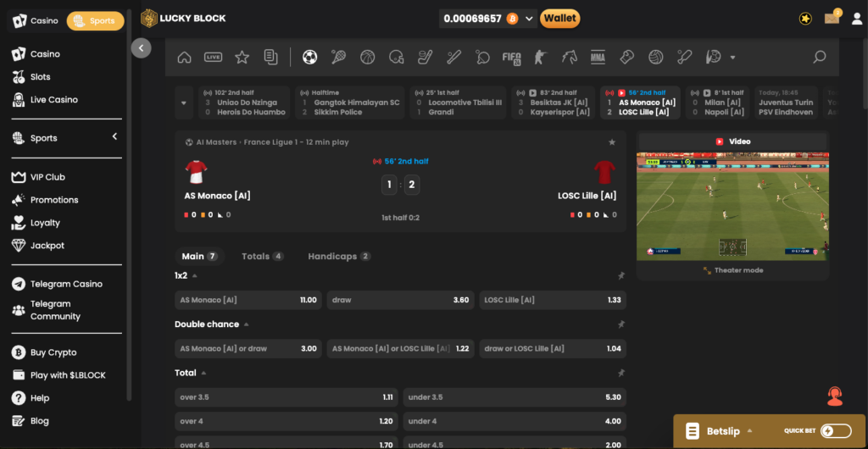The height and width of the screenshot is (449, 868).
Task: Bet on LOSC Lille [AI] at 1.33
Action: pyautogui.click(x=553, y=300)
